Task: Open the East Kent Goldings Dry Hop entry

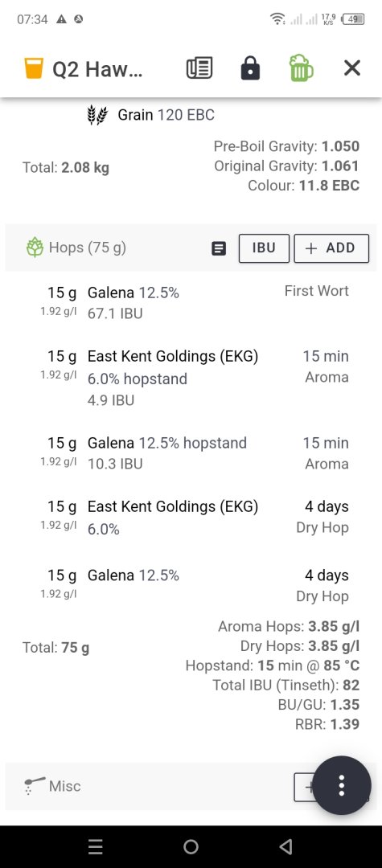Action: coord(191,518)
